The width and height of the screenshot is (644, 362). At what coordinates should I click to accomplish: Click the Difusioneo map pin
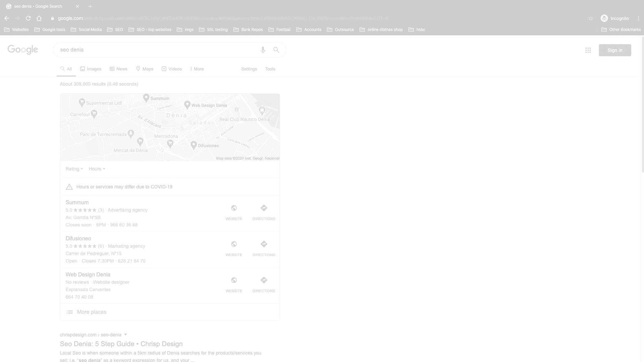tap(194, 145)
